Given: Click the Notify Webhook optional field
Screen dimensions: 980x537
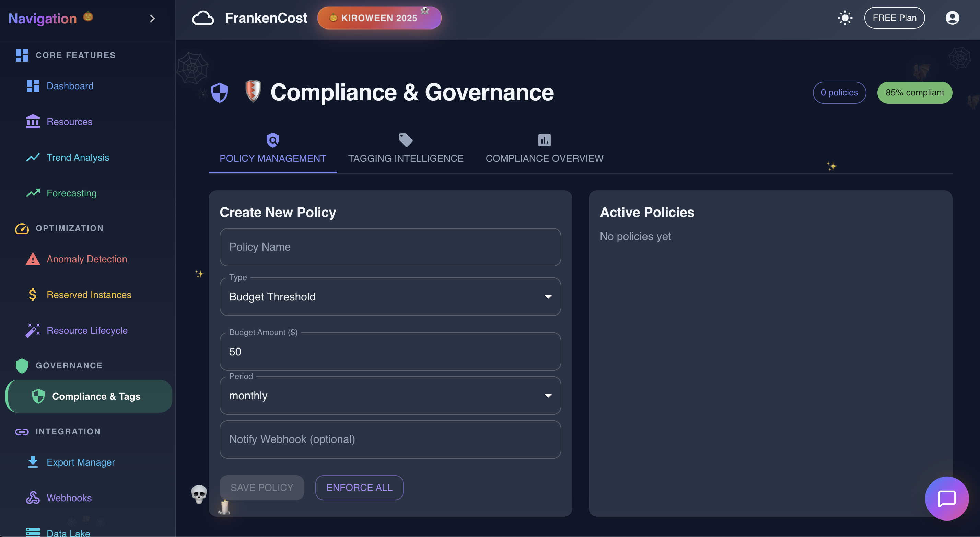Looking at the screenshot, I should (390, 439).
